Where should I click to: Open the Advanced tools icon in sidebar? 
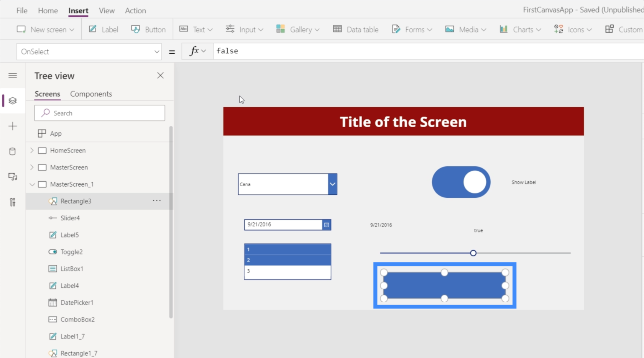pos(13,202)
